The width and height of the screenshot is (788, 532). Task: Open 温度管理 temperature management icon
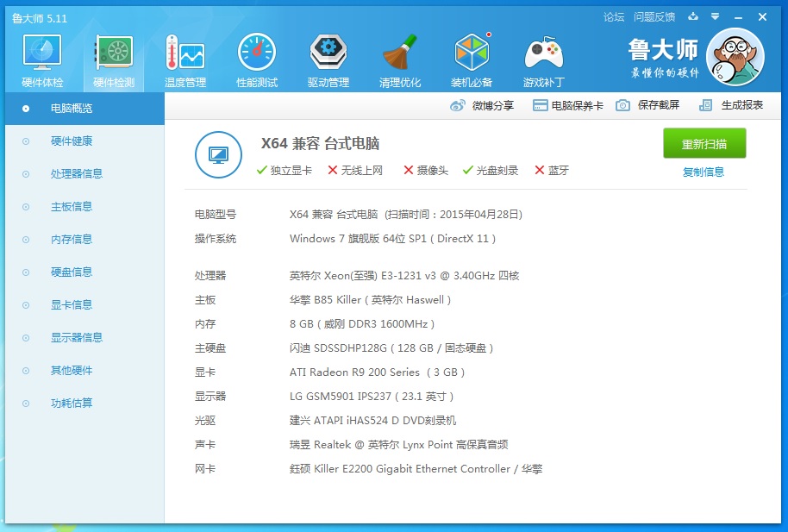click(x=185, y=53)
